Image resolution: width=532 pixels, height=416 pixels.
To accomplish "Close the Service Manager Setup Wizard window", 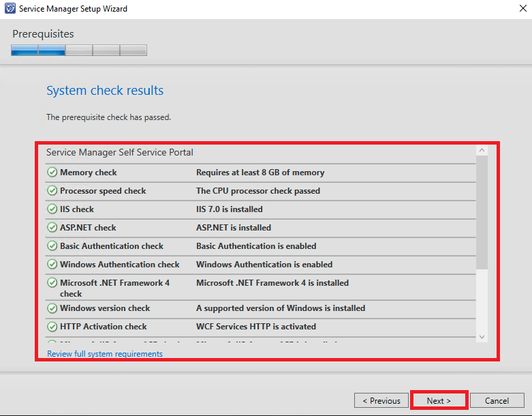I will pos(523,8).
